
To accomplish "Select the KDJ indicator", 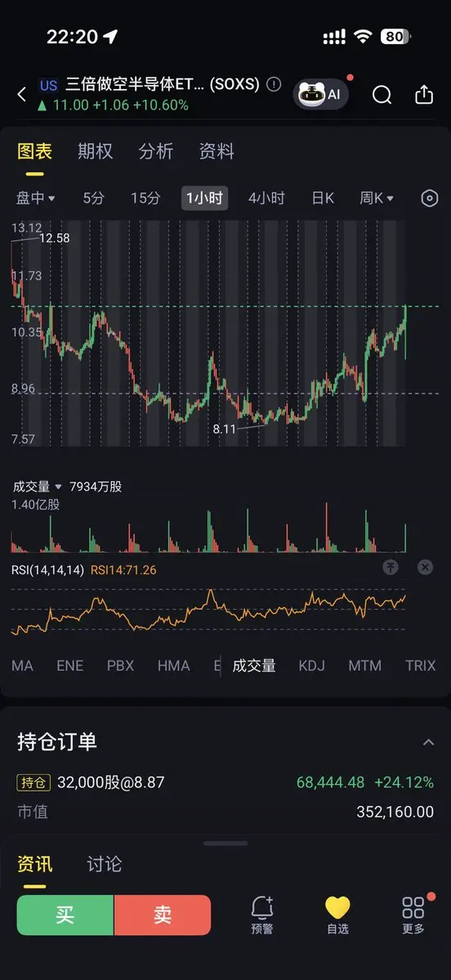I will click(311, 666).
